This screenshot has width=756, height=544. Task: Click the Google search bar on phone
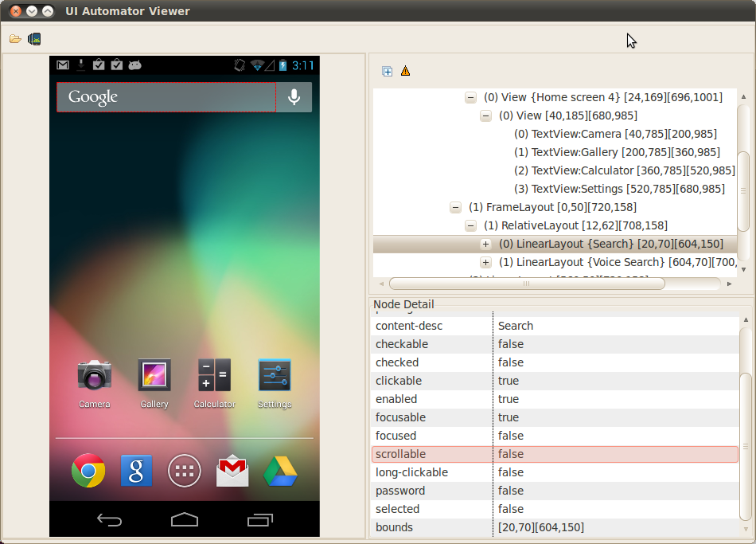click(x=166, y=97)
